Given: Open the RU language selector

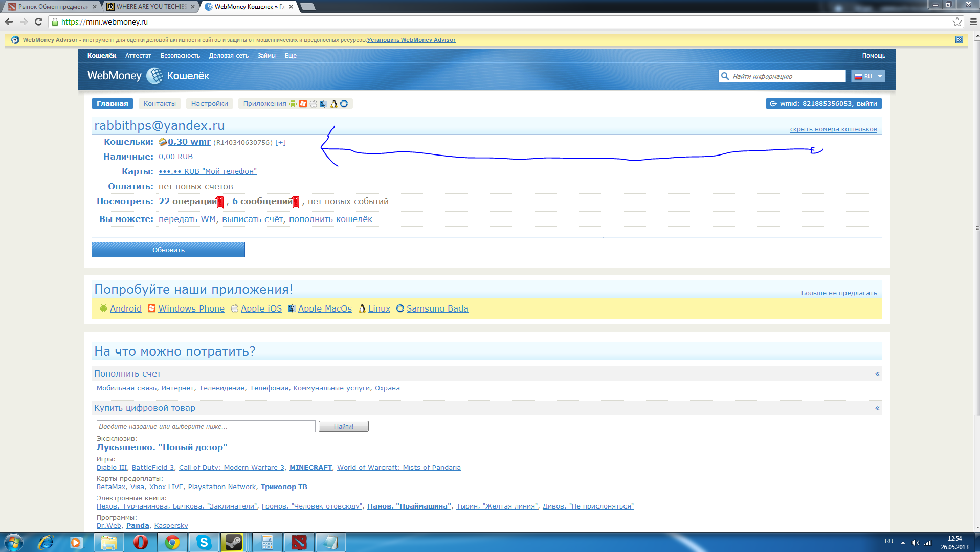Looking at the screenshot, I should point(868,76).
